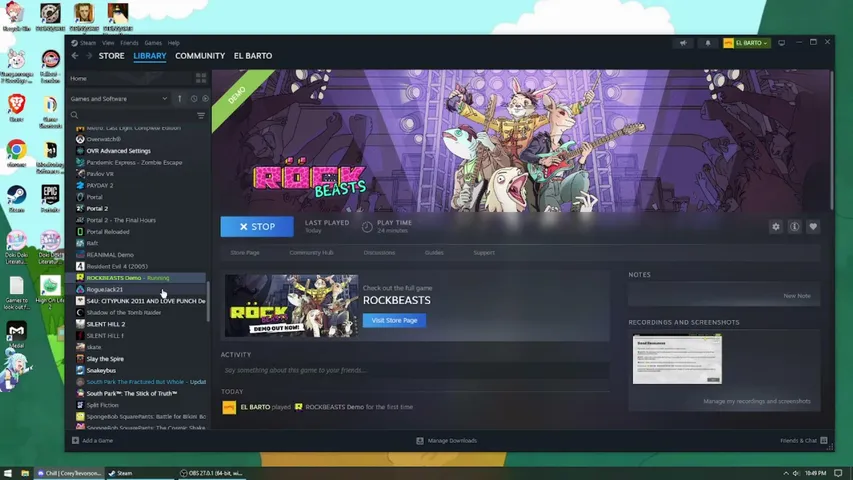Open Manage Downloads at the bottom
This screenshot has width=853, height=480.
pyautogui.click(x=447, y=440)
